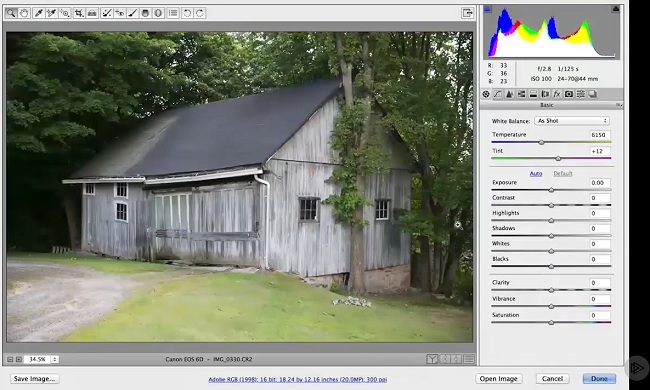
Task: Toggle full screen mode icon
Action: pos(468,13)
